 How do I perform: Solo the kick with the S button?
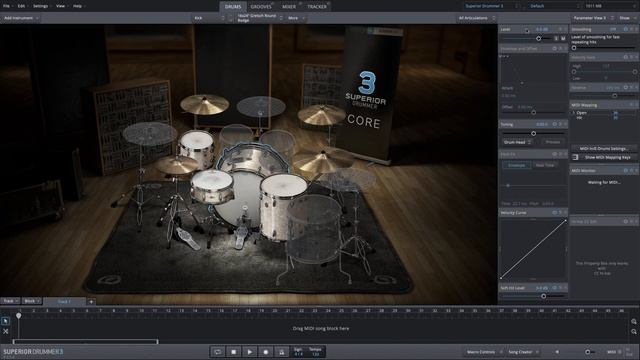(556, 38)
